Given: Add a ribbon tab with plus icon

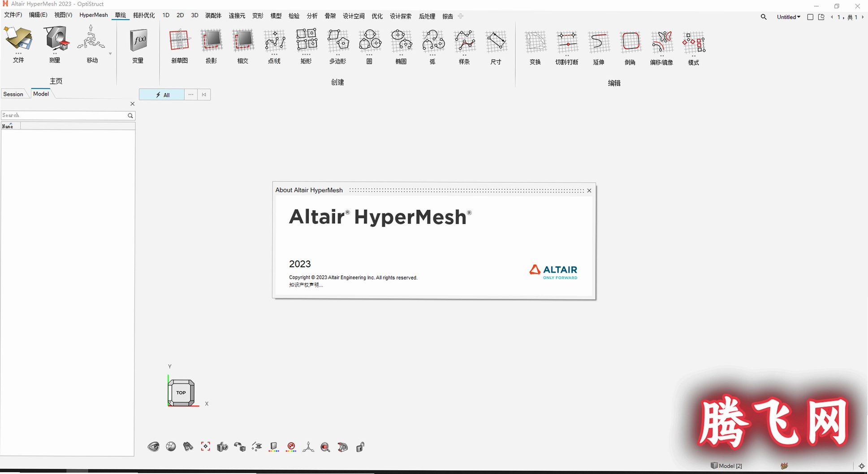Looking at the screenshot, I should [x=461, y=16].
